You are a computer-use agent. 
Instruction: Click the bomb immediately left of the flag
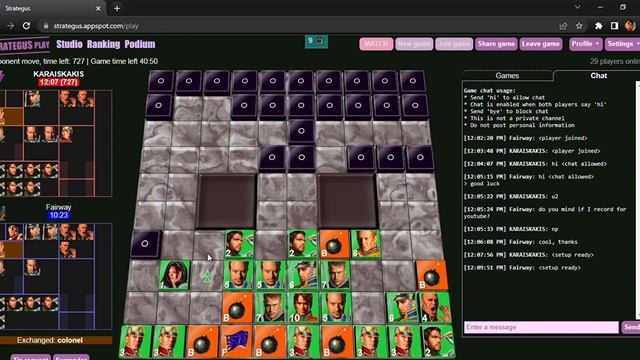(203, 342)
